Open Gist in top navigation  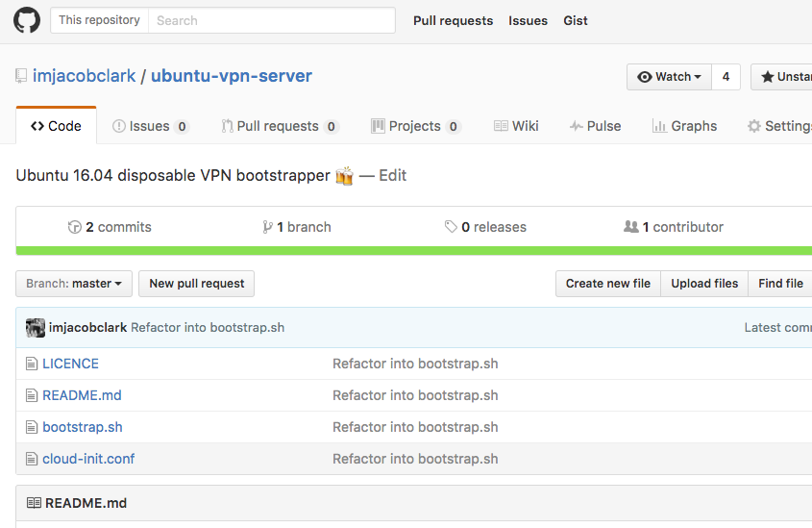(576, 21)
